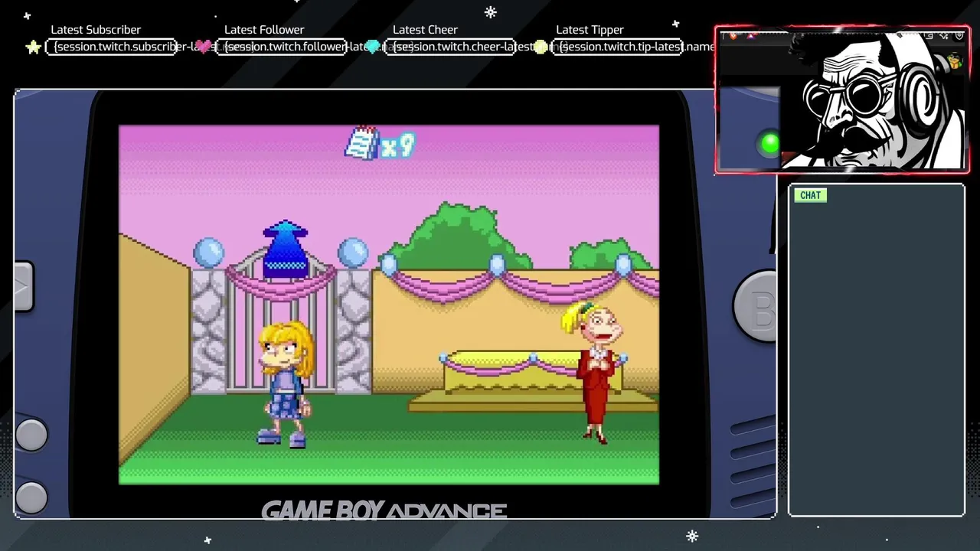The image size is (980, 551).
Task: Click the 'Latest Cheer' heading
Action: [425, 30]
